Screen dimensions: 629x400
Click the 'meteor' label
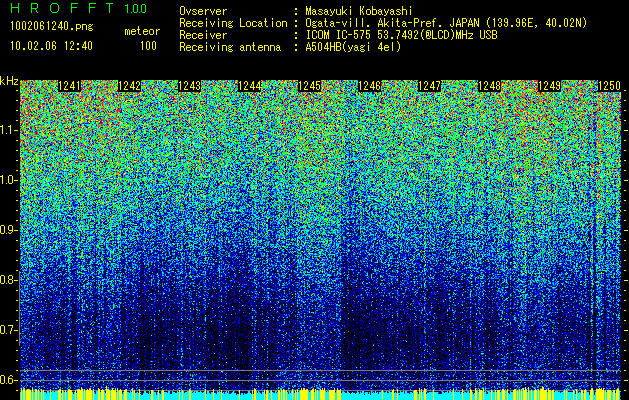coord(142,31)
